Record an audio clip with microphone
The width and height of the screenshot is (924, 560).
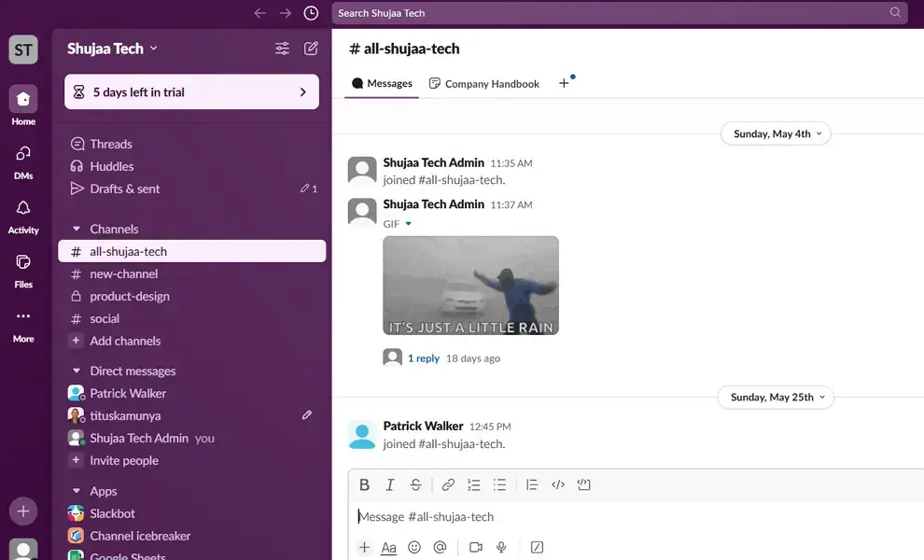click(x=501, y=547)
